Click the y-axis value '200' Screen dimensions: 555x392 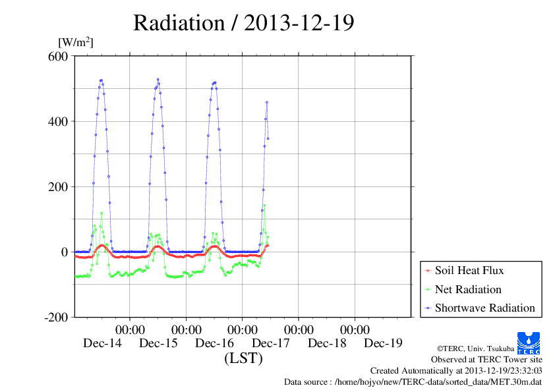click(x=58, y=187)
